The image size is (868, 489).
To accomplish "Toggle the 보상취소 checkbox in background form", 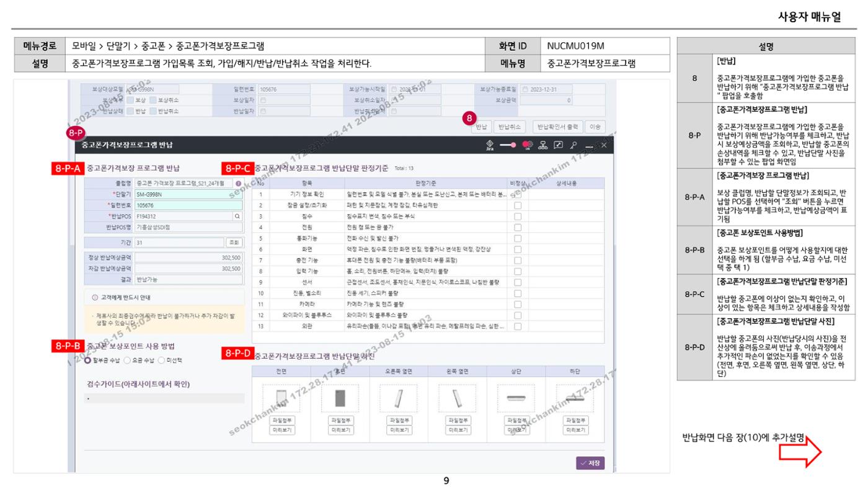I will click(x=152, y=100).
